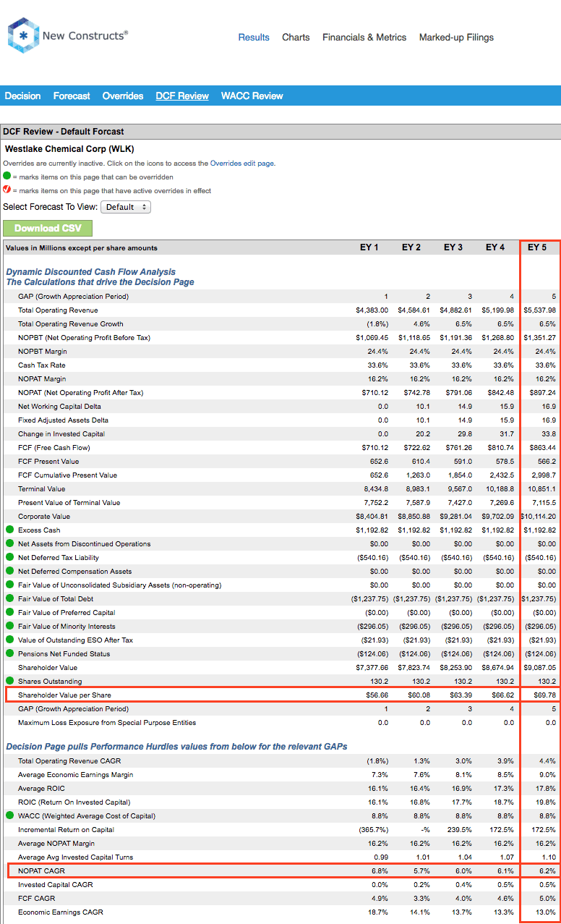
Task: Click the Download CSV button
Action: 48,228
